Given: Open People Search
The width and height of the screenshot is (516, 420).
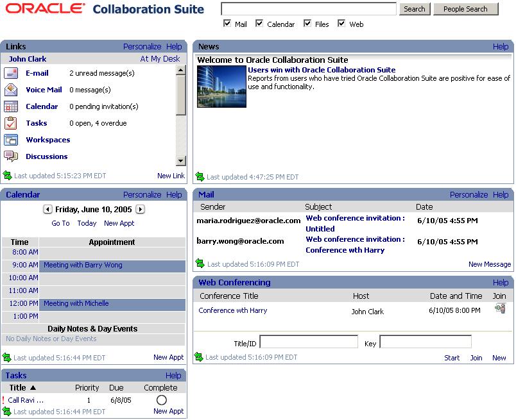Looking at the screenshot, I should click(465, 8).
